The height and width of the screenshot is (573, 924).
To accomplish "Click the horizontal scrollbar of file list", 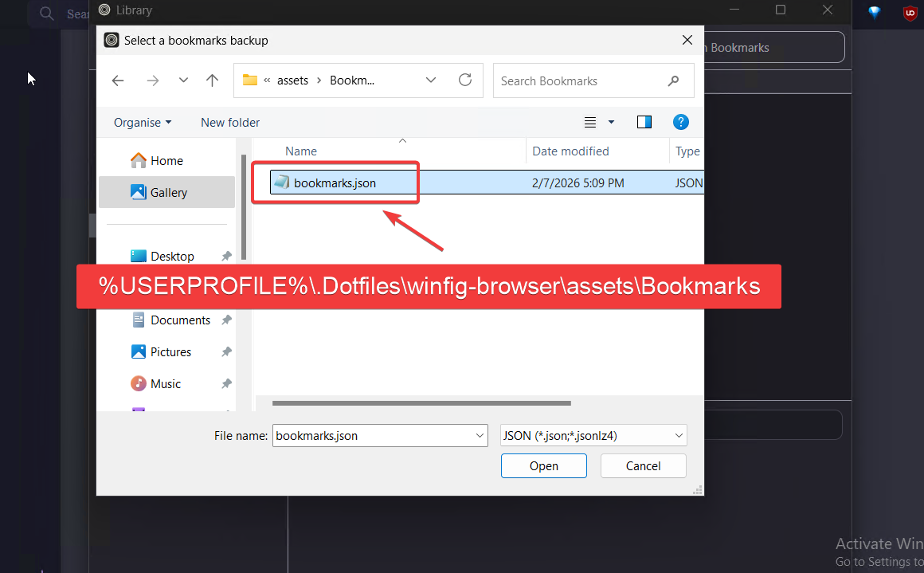I will click(421, 403).
